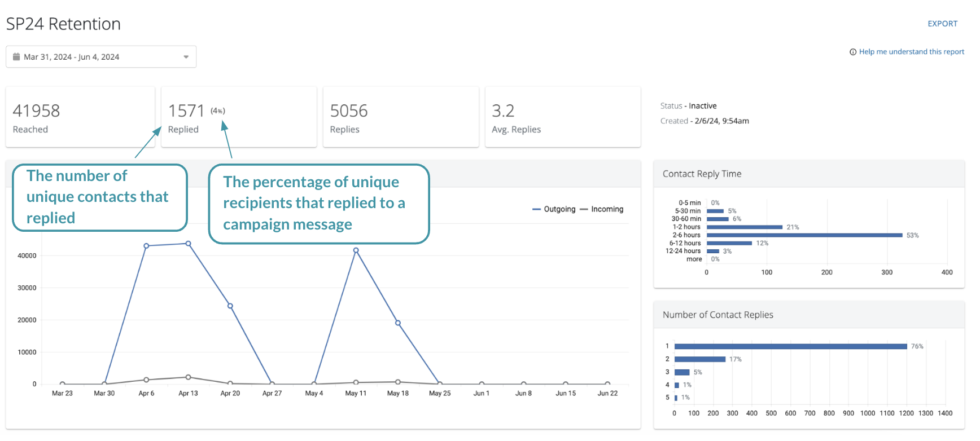Click the Apr 13 outgoing peak data point
980x441 pixels.
click(188, 244)
